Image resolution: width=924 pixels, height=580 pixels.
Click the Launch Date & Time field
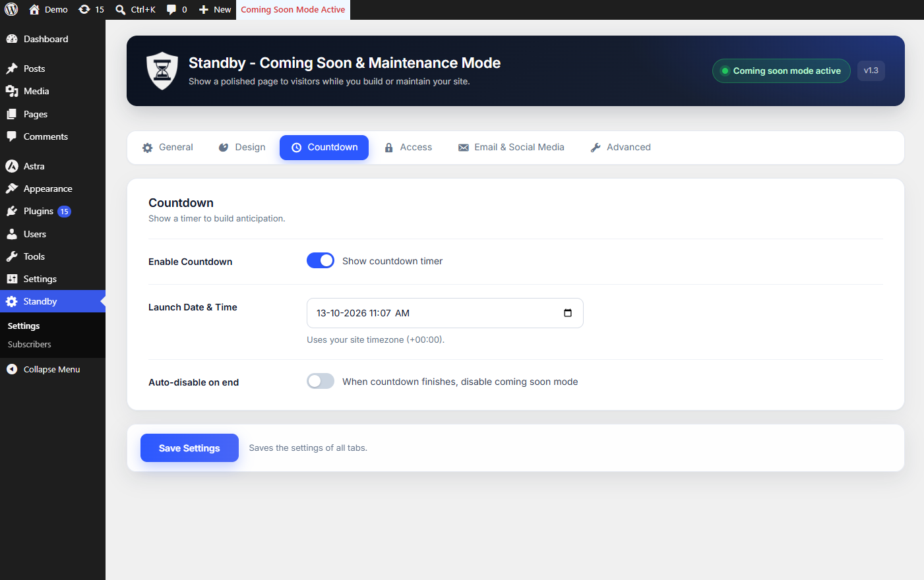445,313
